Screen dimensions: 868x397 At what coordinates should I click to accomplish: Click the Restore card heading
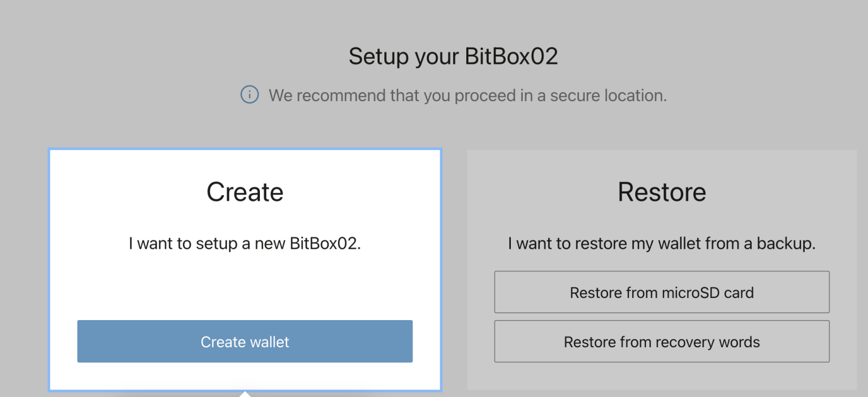(661, 192)
